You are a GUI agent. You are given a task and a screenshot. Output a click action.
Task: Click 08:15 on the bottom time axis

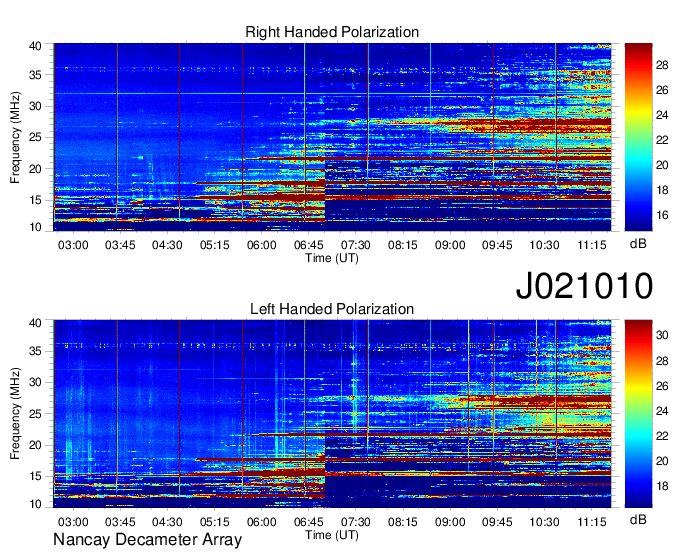(x=402, y=522)
